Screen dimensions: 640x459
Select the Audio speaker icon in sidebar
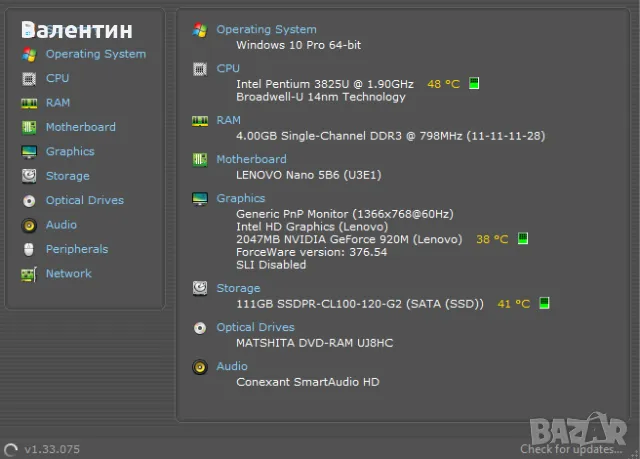(28, 225)
